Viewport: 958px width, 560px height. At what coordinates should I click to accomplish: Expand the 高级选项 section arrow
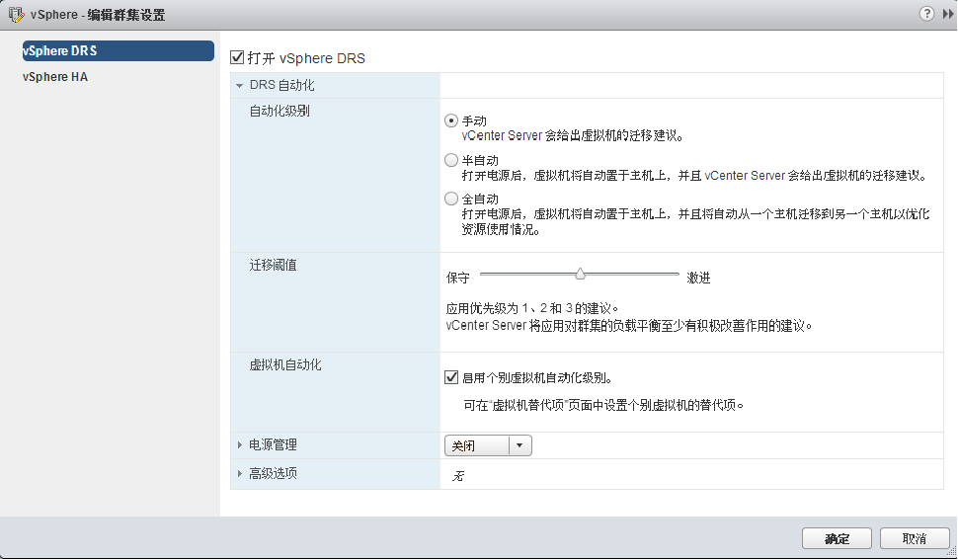coord(239,473)
